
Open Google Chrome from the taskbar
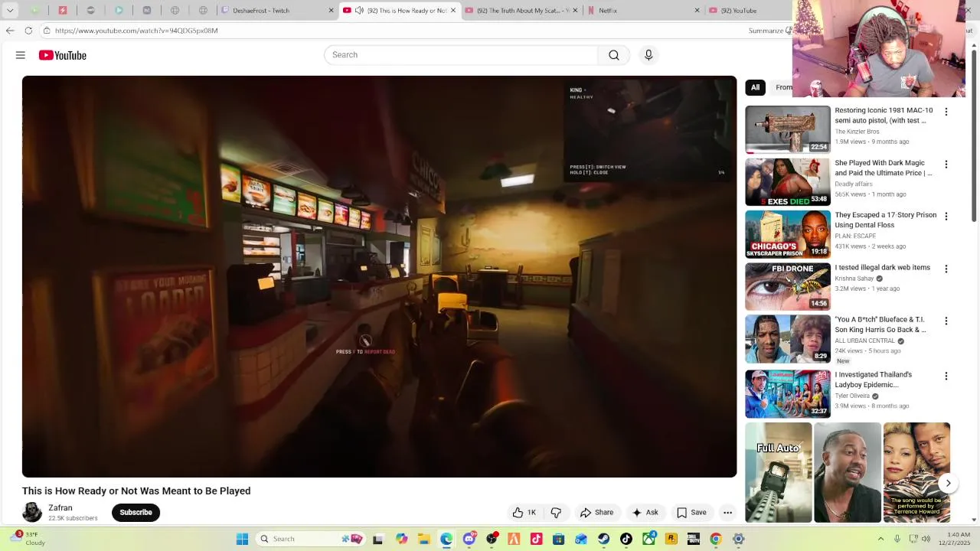click(716, 539)
